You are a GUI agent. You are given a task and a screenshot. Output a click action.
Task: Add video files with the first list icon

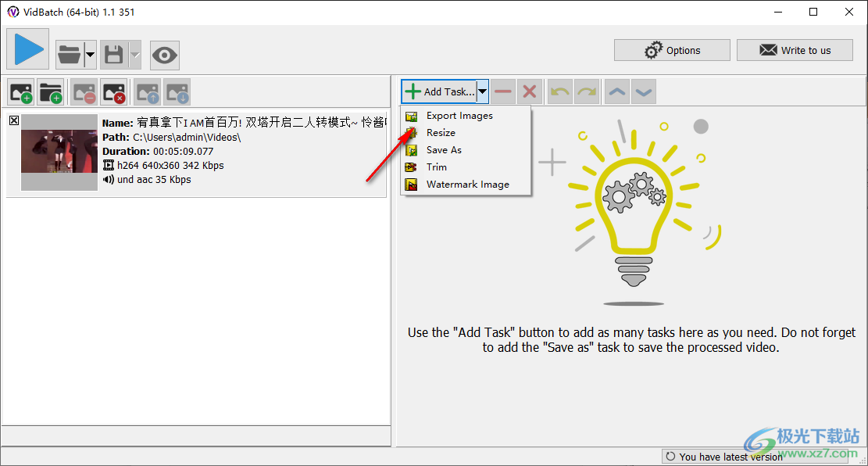point(21,92)
